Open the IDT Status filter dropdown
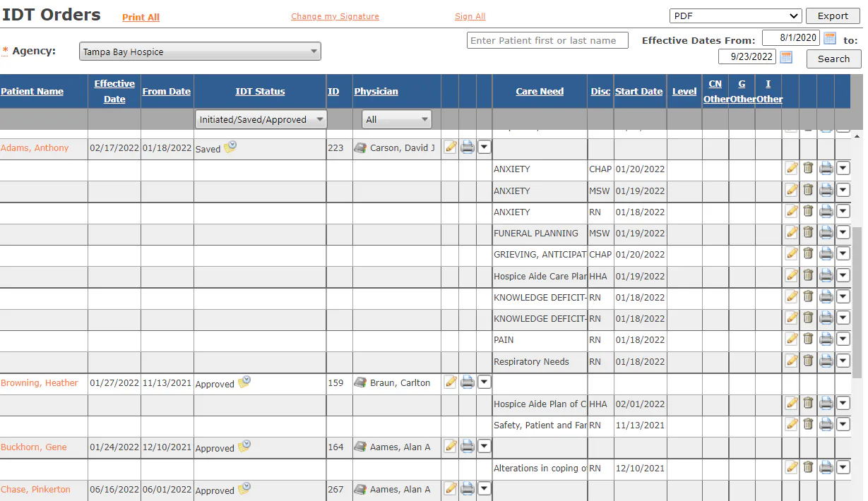This screenshot has width=868, height=501. [x=261, y=119]
